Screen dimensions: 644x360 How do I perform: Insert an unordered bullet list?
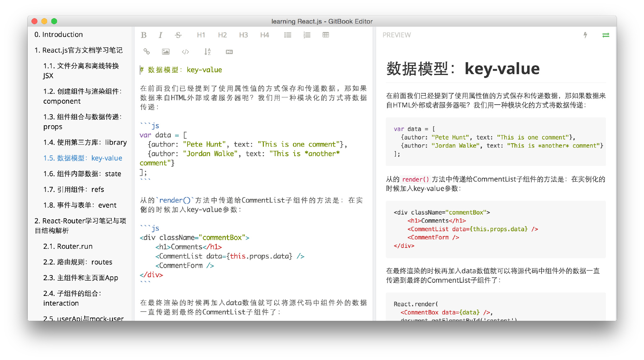click(287, 35)
